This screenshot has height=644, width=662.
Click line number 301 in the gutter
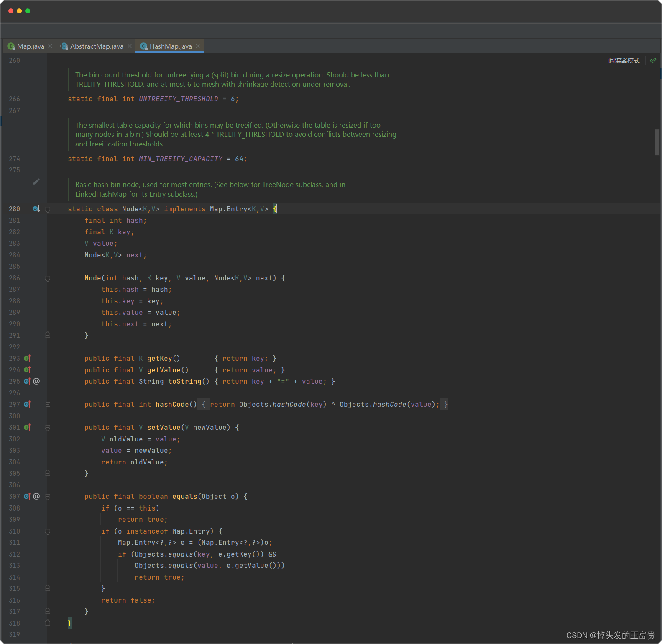(x=15, y=428)
